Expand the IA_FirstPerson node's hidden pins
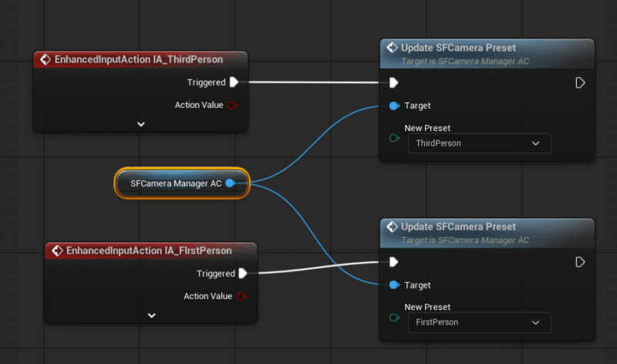The width and height of the screenshot is (617, 364). click(151, 315)
